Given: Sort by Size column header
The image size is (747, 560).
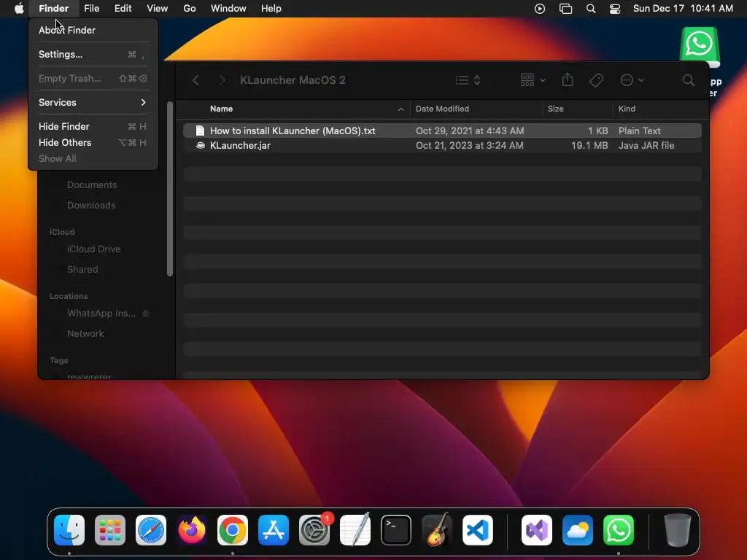Looking at the screenshot, I should [555, 109].
